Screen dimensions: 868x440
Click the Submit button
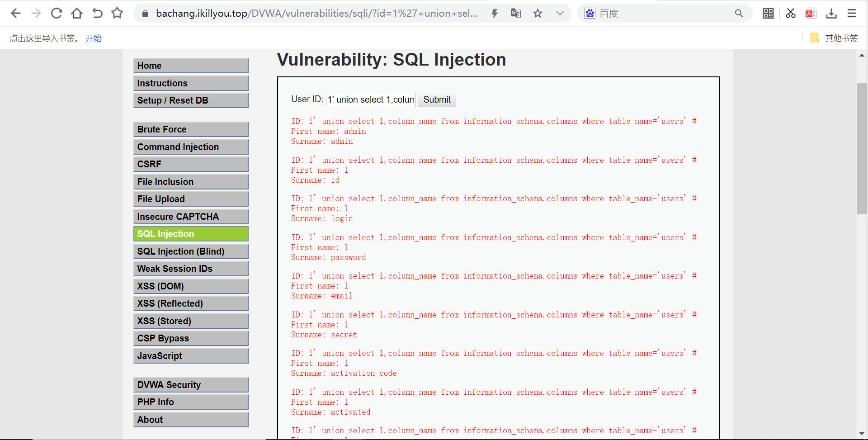[437, 99]
